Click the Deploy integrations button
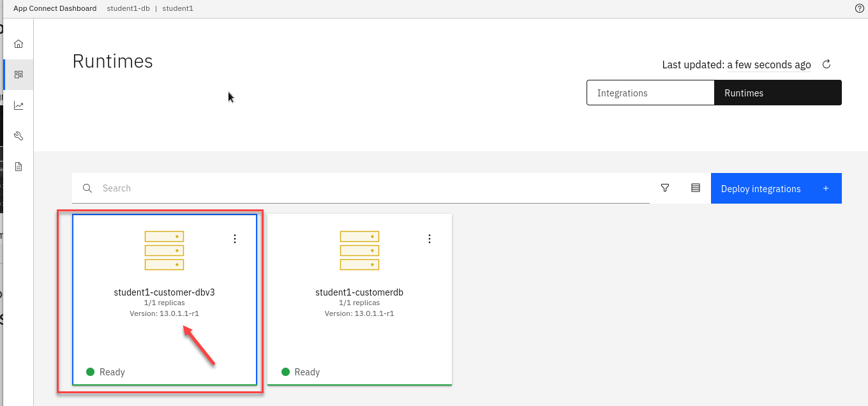The width and height of the screenshot is (868, 406). (x=775, y=189)
